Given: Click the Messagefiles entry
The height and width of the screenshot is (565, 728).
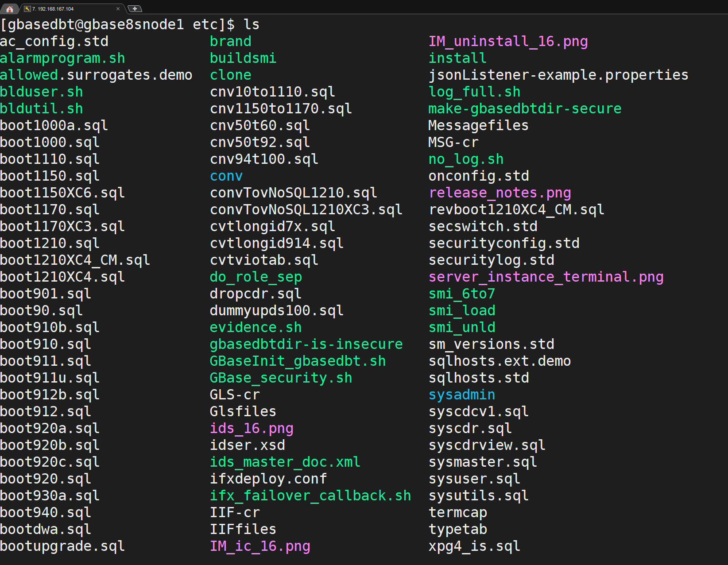Looking at the screenshot, I should tap(479, 126).
